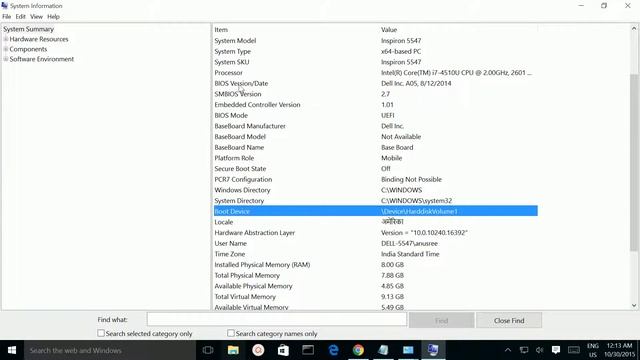Launch Google Chrome from taskbar
The height and width of the screenshot is (360, 640).
pyautogui.click(x=358, y=350)
